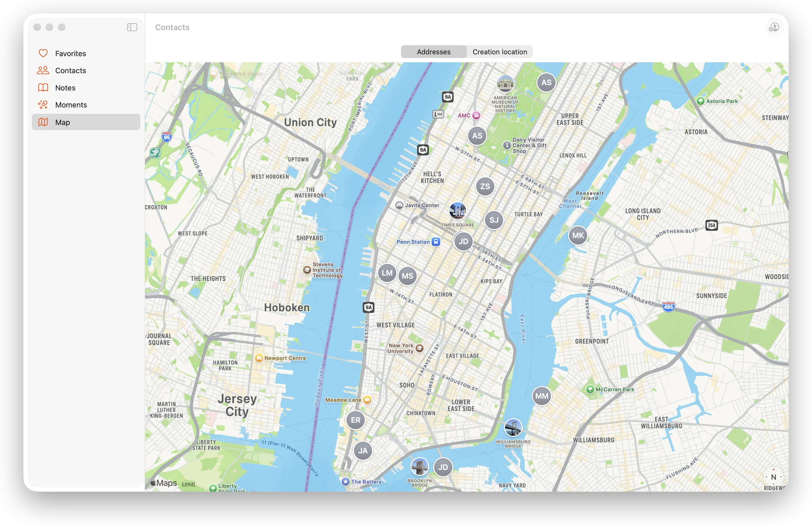
Task: Click the McCarren Park green icon
Action: pos(590,390)
